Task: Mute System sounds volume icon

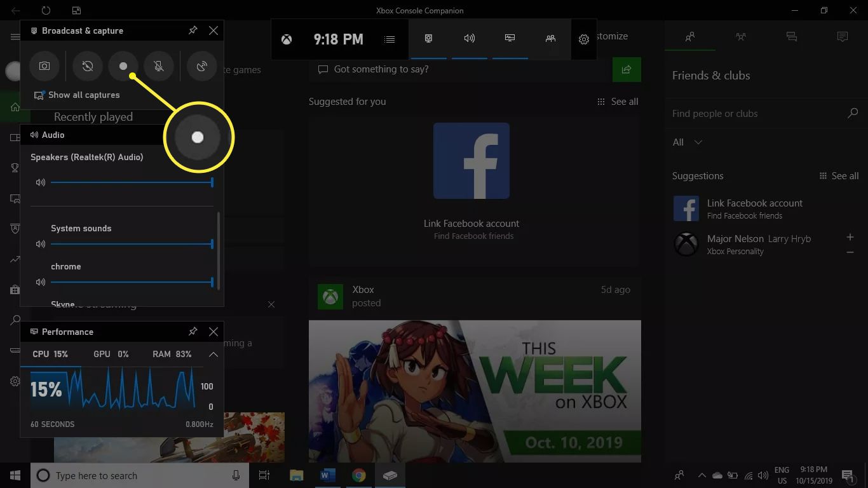Action: point(41,244)
